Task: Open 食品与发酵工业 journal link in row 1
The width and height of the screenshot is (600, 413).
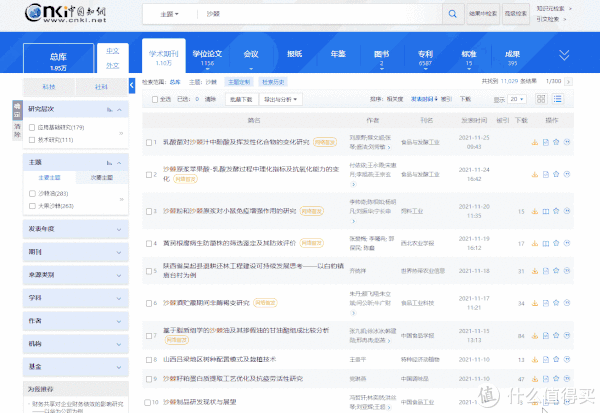Action: click(x=420, y=142)
